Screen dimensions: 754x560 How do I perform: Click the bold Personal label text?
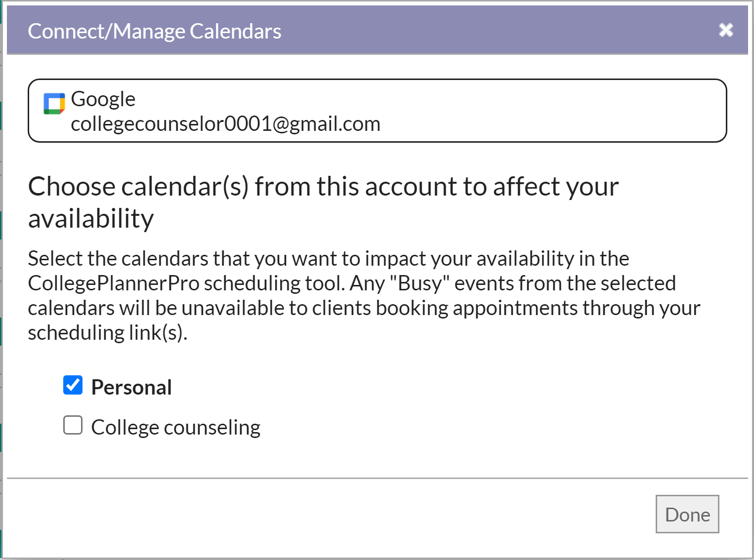click(x=131, y=387)
